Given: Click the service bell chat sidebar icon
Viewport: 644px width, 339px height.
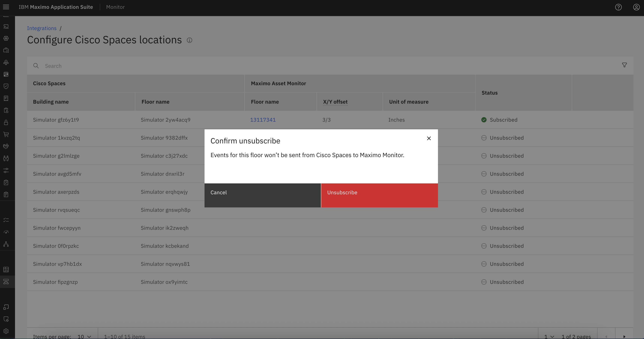Looking at the screenshot, I should (6, 146).
